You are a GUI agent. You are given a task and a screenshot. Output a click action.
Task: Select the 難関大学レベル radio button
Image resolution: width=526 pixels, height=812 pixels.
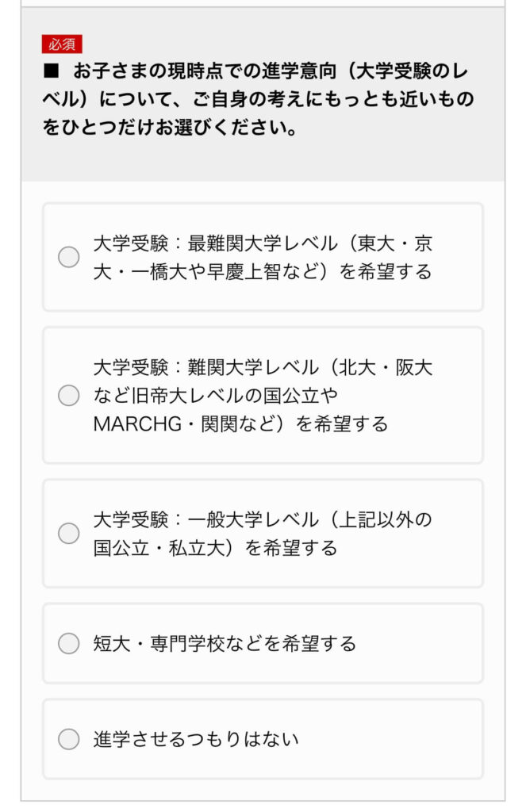pyautogui.click(x=69, y=395)
